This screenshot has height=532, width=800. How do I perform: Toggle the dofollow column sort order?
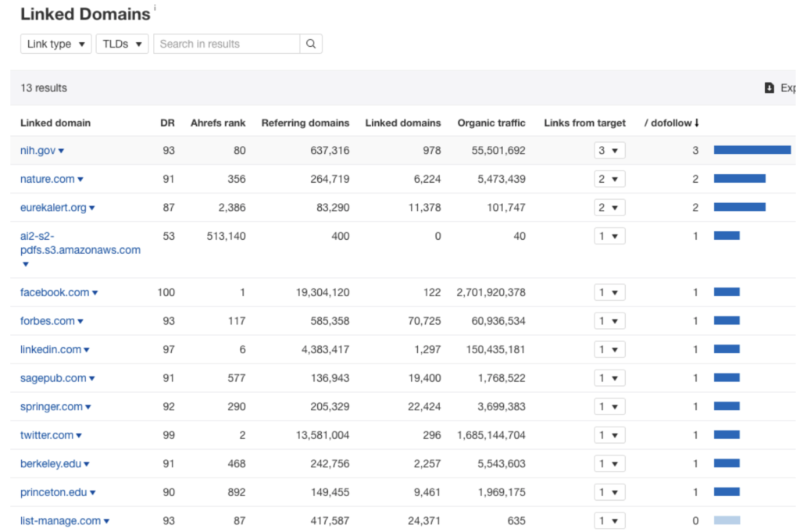pyautogui.click(x=671, y=123)
